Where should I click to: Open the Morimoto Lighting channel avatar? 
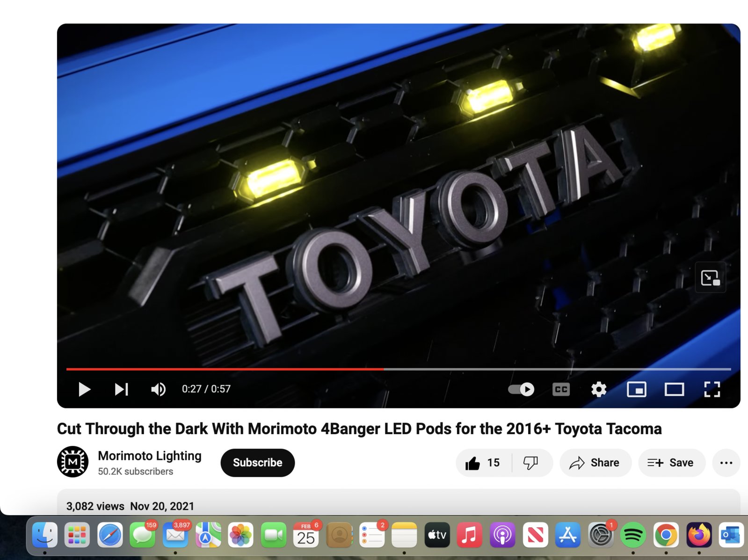[73, 462]
